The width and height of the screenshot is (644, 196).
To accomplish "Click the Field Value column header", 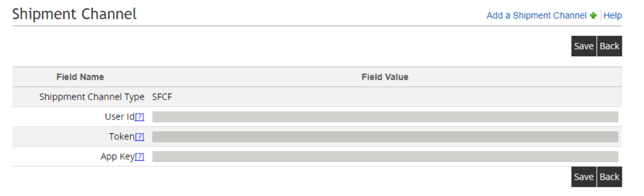I will (x=385, y=77).
